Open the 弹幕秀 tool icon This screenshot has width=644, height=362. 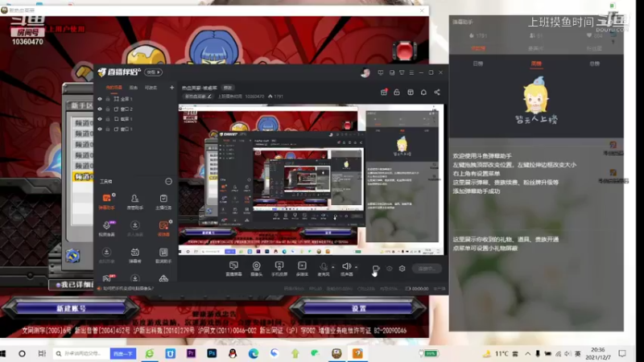click(134, 255)
